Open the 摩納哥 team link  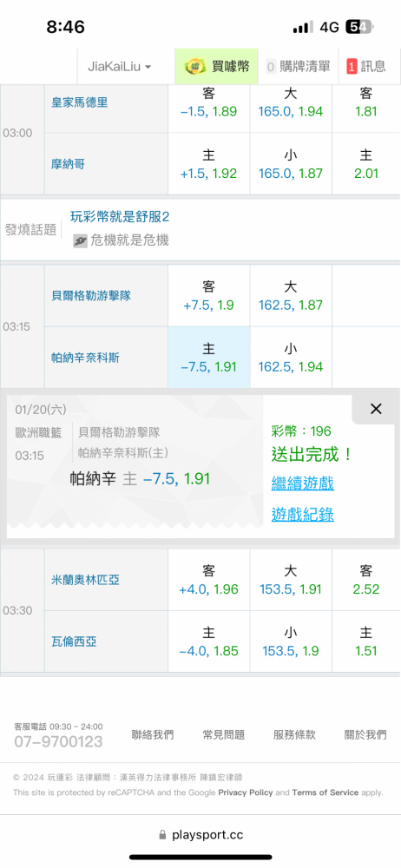coord(68,164)
